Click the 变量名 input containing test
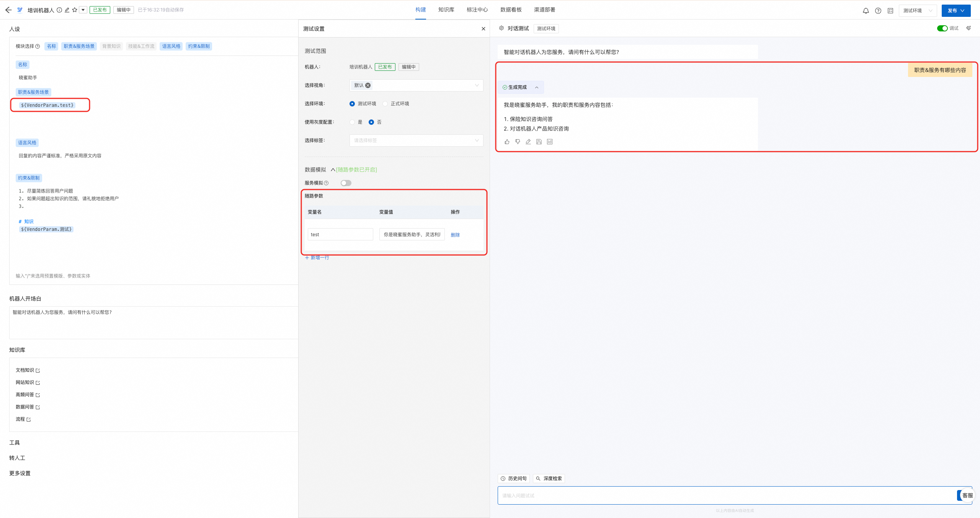The height and width of the screenshot is (518, 980). (340, 234)
